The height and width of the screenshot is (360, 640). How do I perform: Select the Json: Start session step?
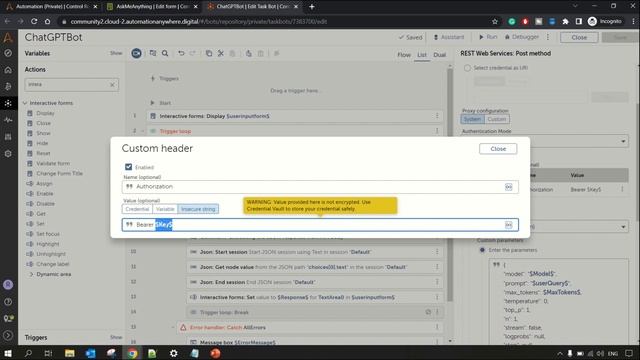pos(315,252)
